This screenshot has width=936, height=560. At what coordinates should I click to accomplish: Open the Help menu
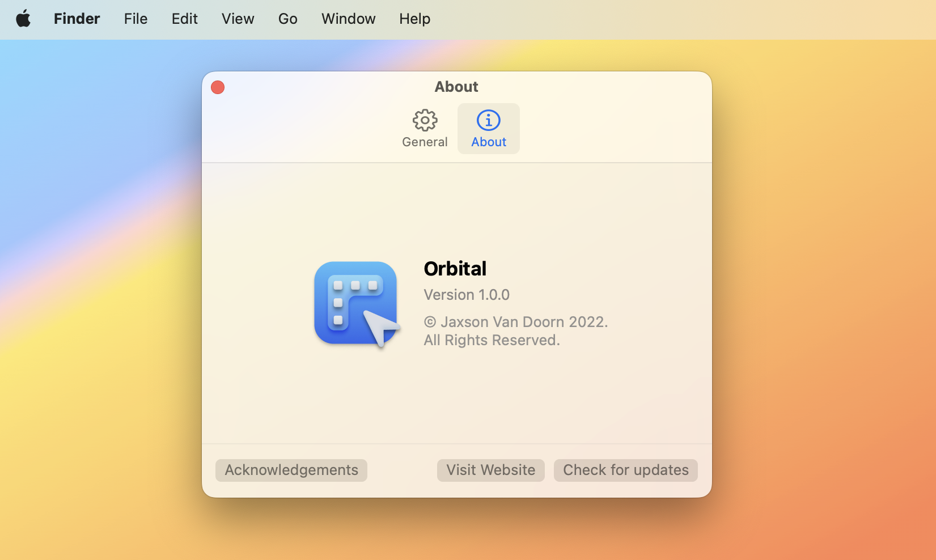pyautogui.click(x=414, y=19)
